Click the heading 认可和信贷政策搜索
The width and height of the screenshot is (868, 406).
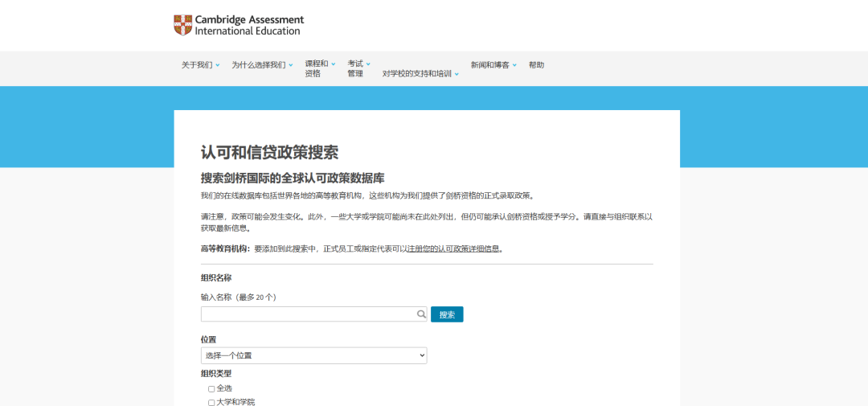point(269,152)
